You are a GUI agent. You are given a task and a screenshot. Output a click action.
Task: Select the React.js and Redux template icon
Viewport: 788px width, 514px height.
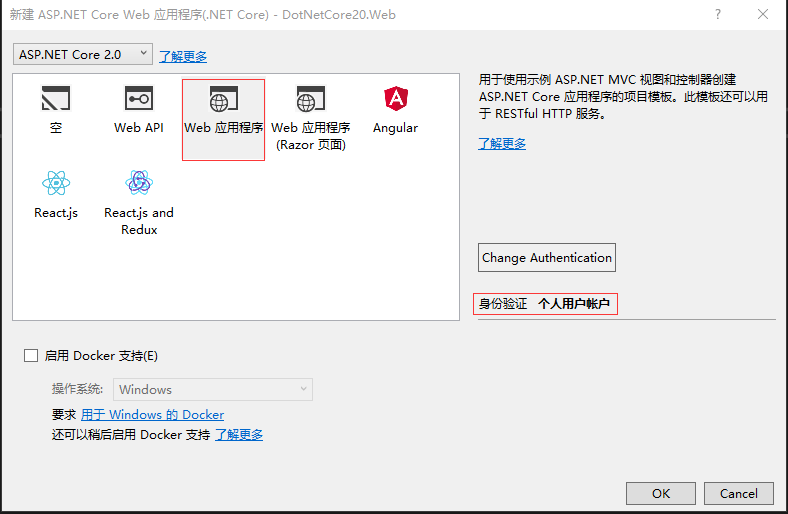[139, 182]
